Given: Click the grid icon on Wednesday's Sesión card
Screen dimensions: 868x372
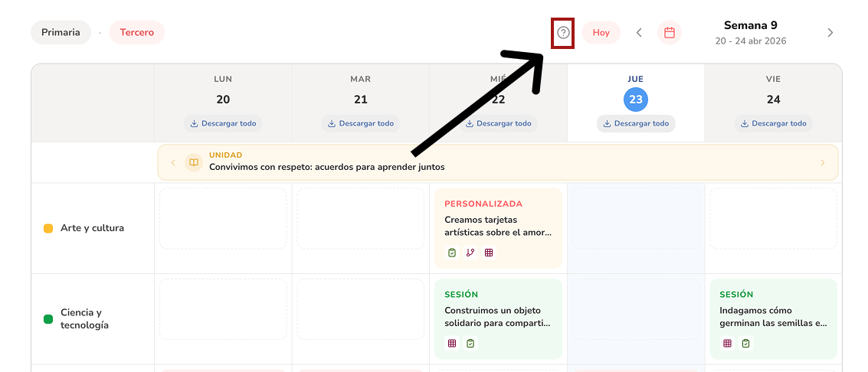Looking at the screenshot, I should [x=452, y=344].
